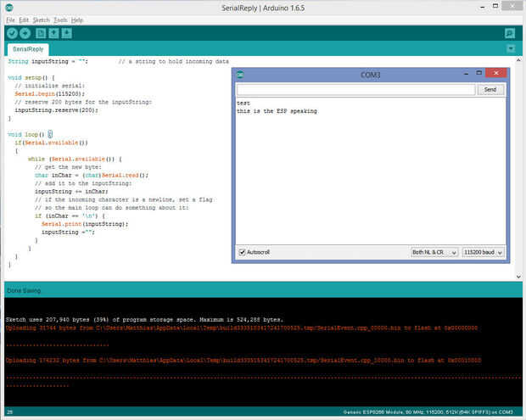Open the Sketch menu
526x420 pixels.
(42, 20)
